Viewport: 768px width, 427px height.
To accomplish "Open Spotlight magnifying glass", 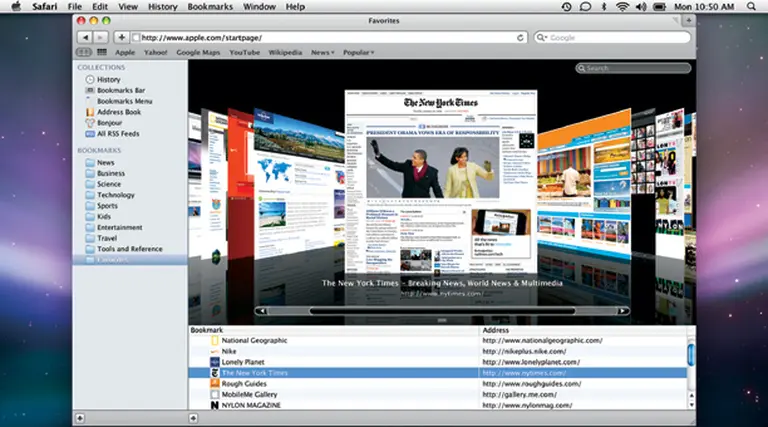I will [x=751, y=7].
